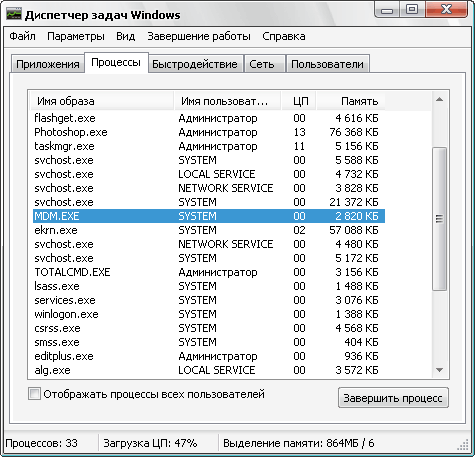Screen dimensions: 475x457
Task: Select the taskmgr.exe process row
Action: click(x=209, y=146)
